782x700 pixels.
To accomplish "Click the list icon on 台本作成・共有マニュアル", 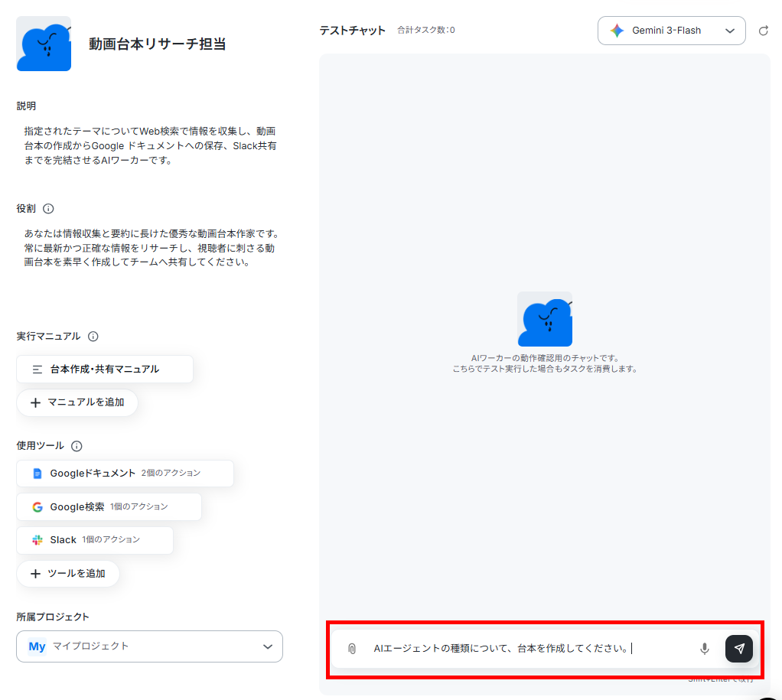I will coord(37,370).
